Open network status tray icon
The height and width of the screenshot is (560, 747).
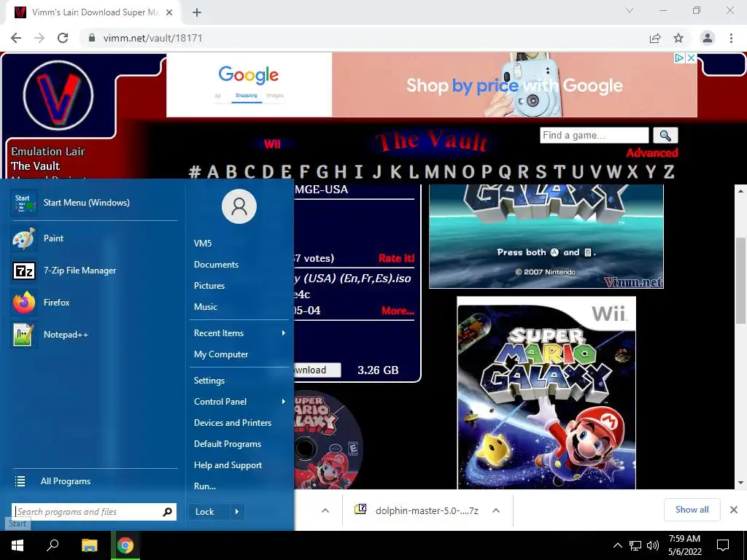tap(635, 545)
